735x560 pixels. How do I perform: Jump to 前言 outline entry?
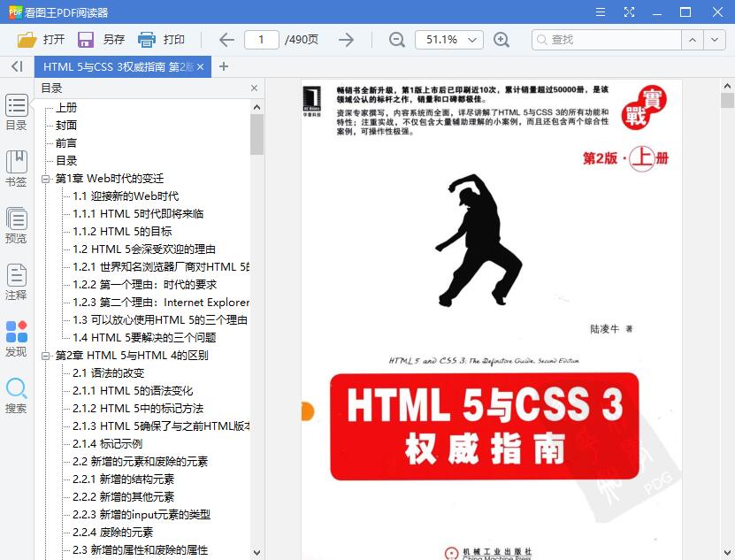66,143
